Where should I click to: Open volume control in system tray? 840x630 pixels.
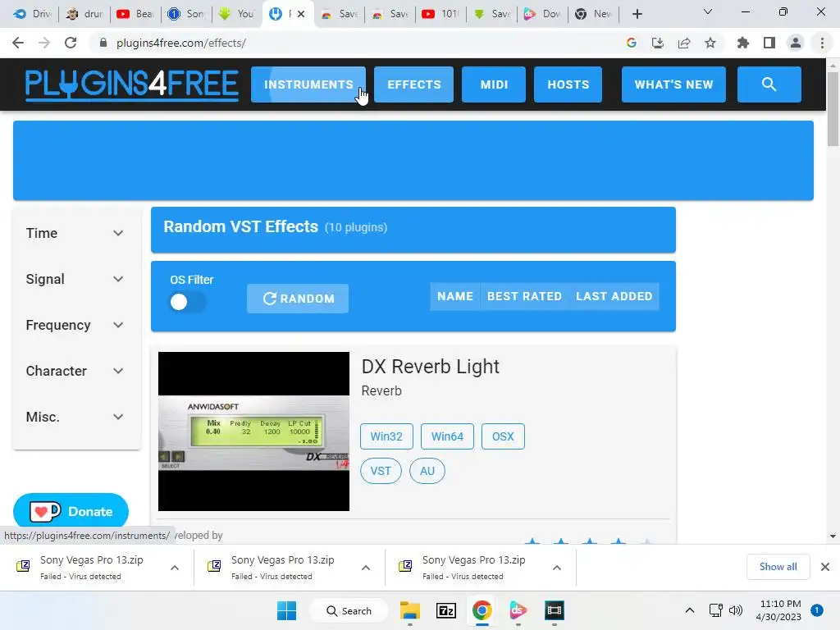(736, 610)
